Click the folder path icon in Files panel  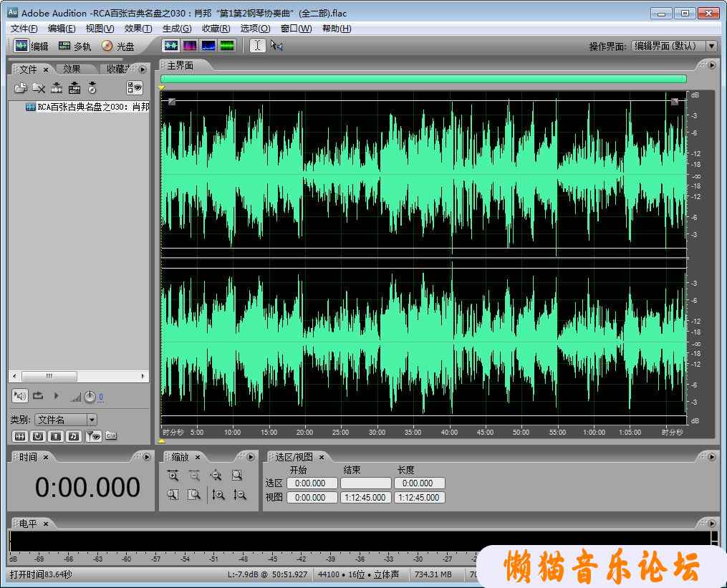coord(111,435)
